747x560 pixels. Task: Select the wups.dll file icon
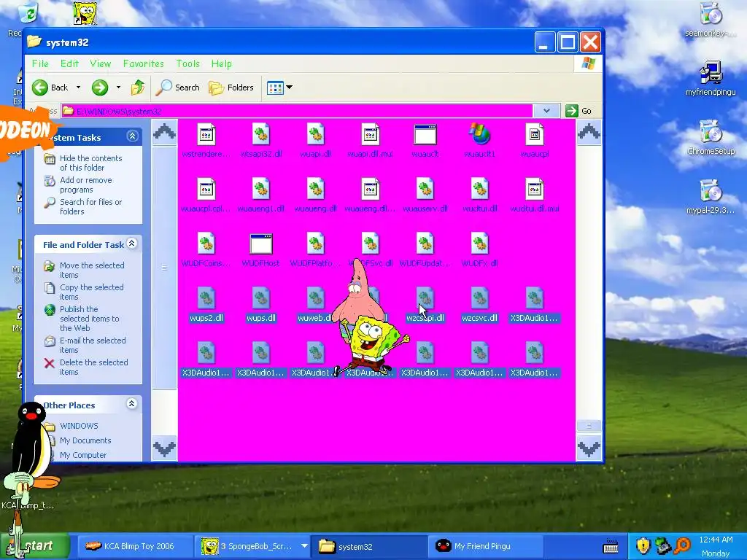[x=260, y=298]
